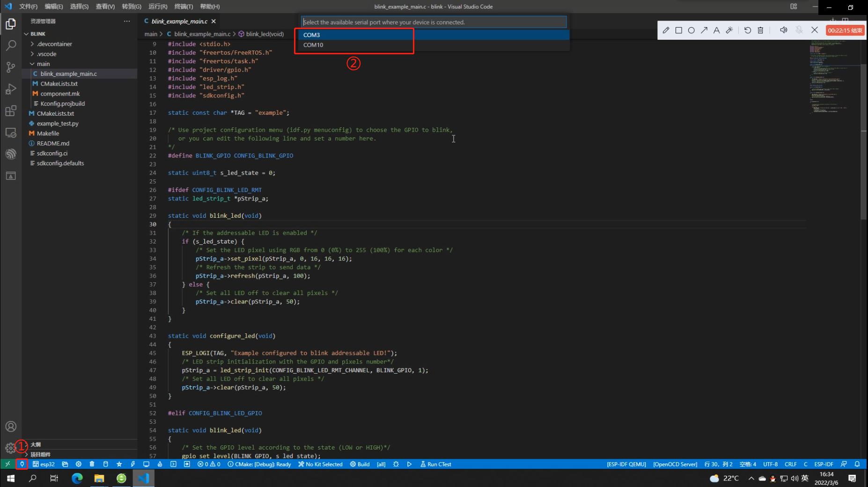The height and width of the screenshot is (487, 868).
Task: Open Run and Debug in the activity bar
Action: click(11, 89)
